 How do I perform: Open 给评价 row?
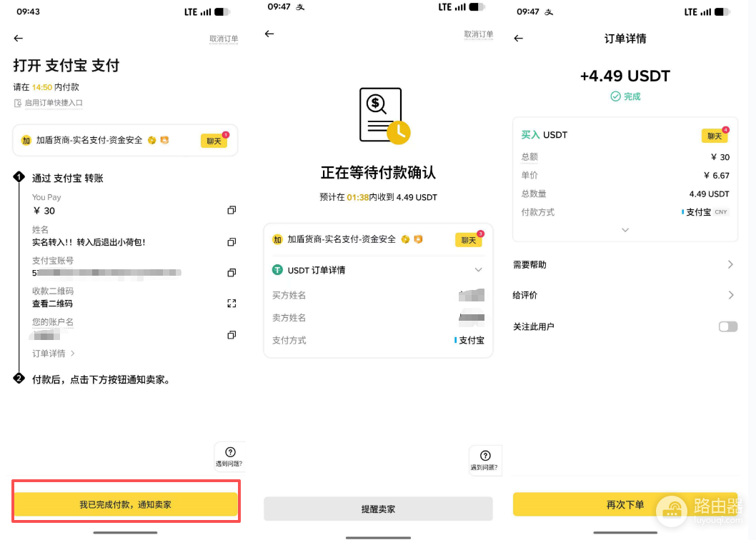click(x=625, y=295)
